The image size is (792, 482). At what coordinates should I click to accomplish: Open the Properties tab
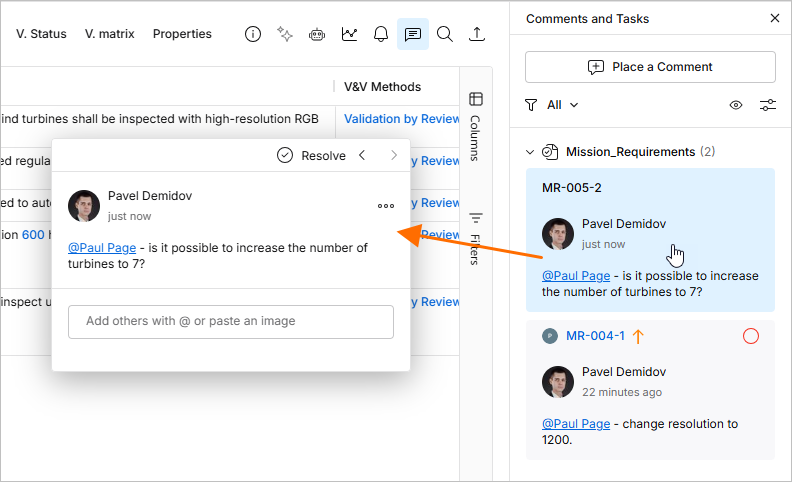182,34
